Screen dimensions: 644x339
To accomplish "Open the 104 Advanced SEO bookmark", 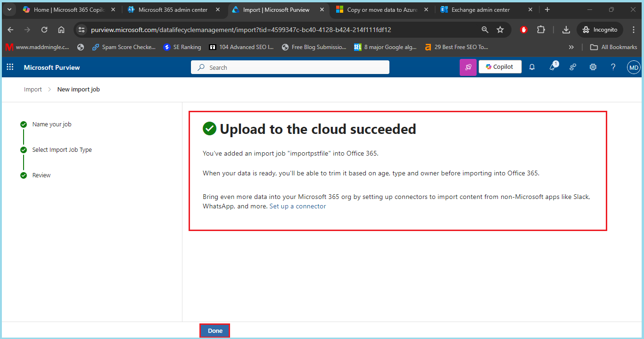I will click(x=241, y=47).
